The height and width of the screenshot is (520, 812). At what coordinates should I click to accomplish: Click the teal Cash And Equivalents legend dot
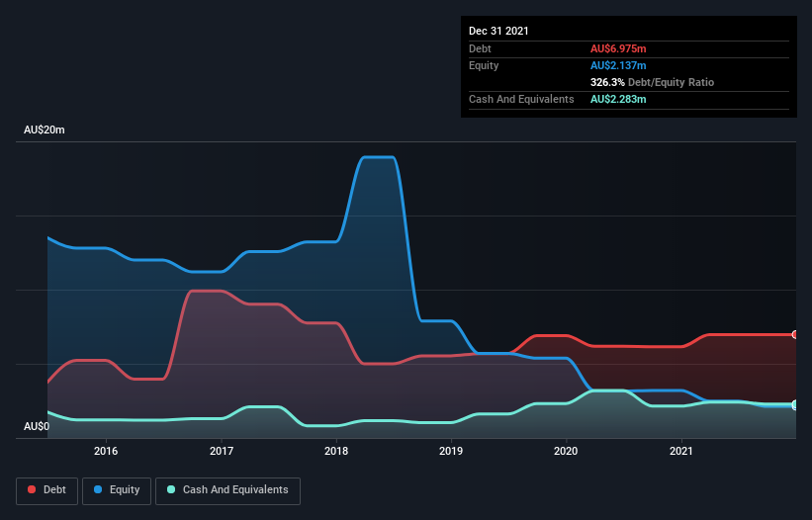click(x=171, y=489)
